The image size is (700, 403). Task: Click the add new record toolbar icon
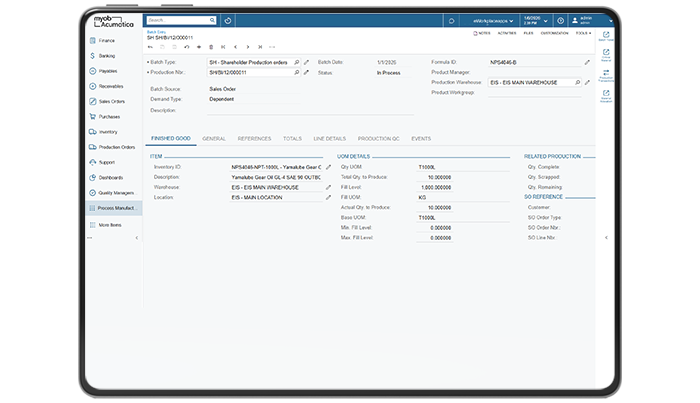(199, 47)
